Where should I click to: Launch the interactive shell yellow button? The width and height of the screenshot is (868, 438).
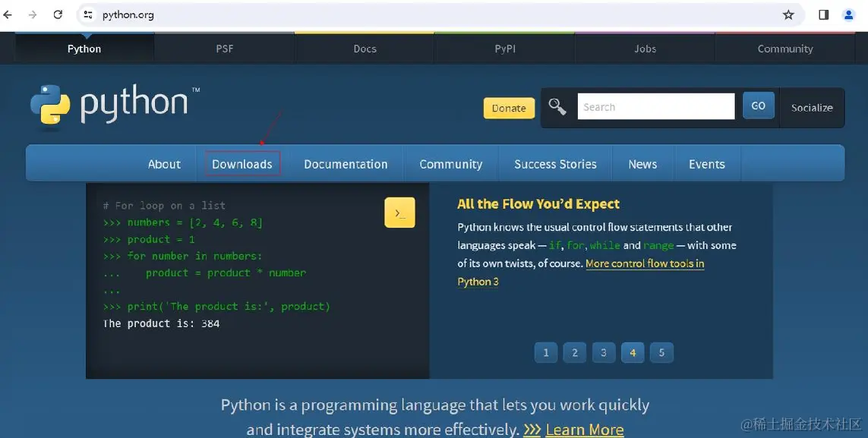399,213
